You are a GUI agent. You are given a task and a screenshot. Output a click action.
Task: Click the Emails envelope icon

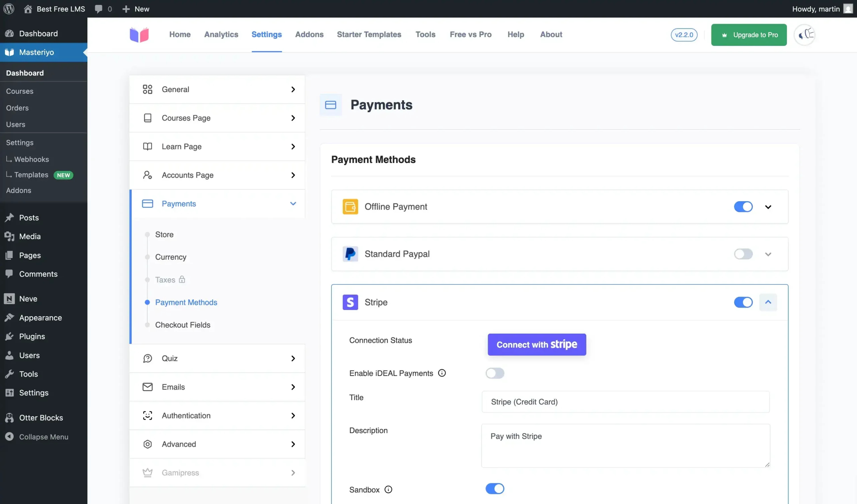[148, 387]
